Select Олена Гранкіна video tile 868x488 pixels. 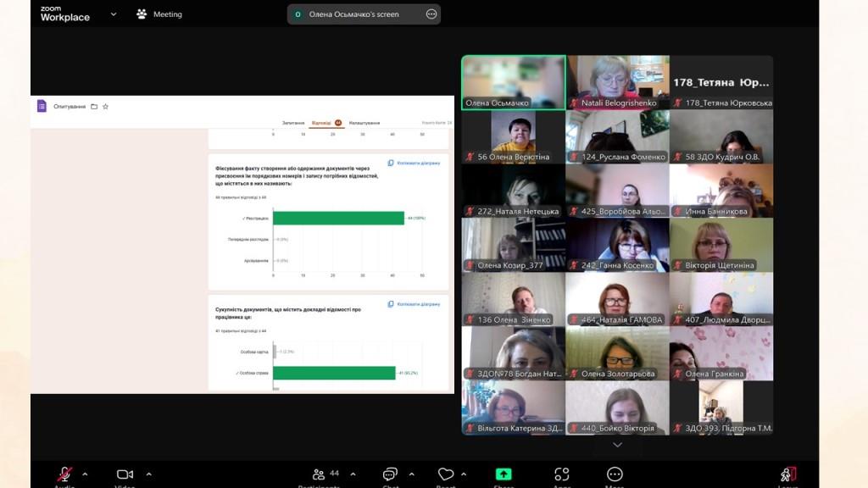click(721, 353)
